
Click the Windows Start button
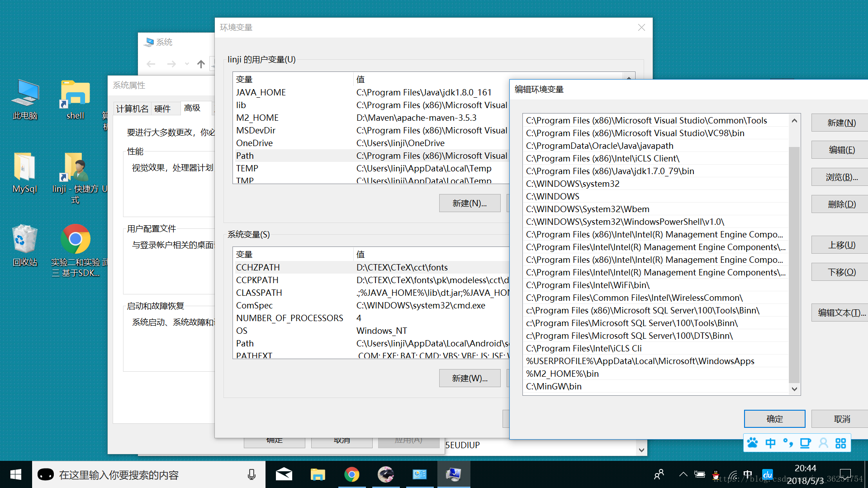16,474
